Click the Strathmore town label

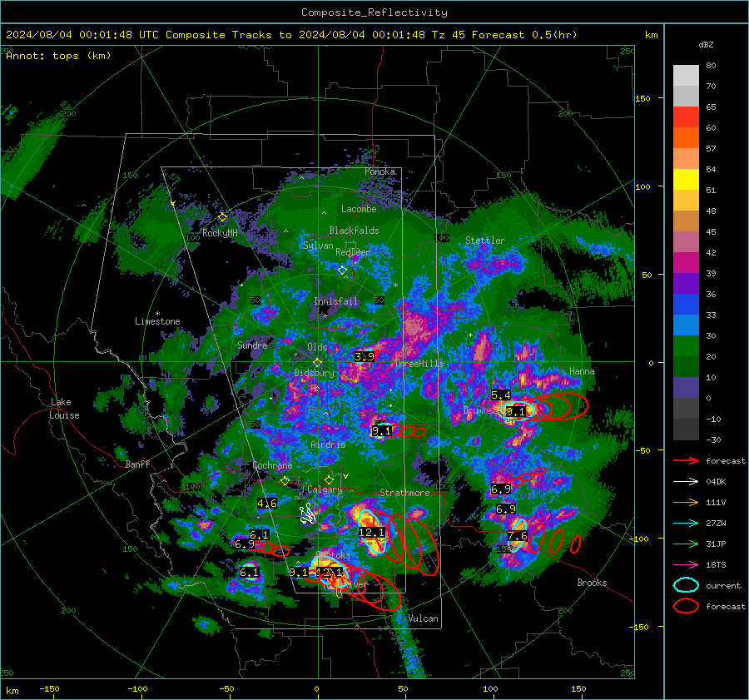tap(404, 493)
